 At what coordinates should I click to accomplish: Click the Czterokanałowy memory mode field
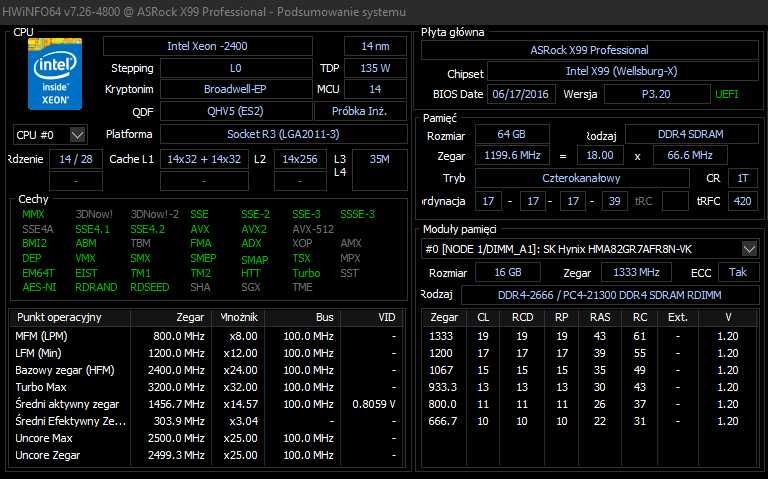click(x=582, y=178)
